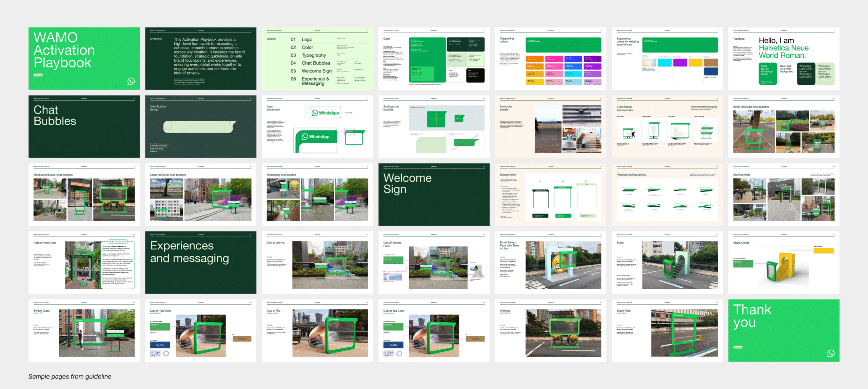Click the 'Helvetica Neue' green text on Typeface page

coord(784,48)
